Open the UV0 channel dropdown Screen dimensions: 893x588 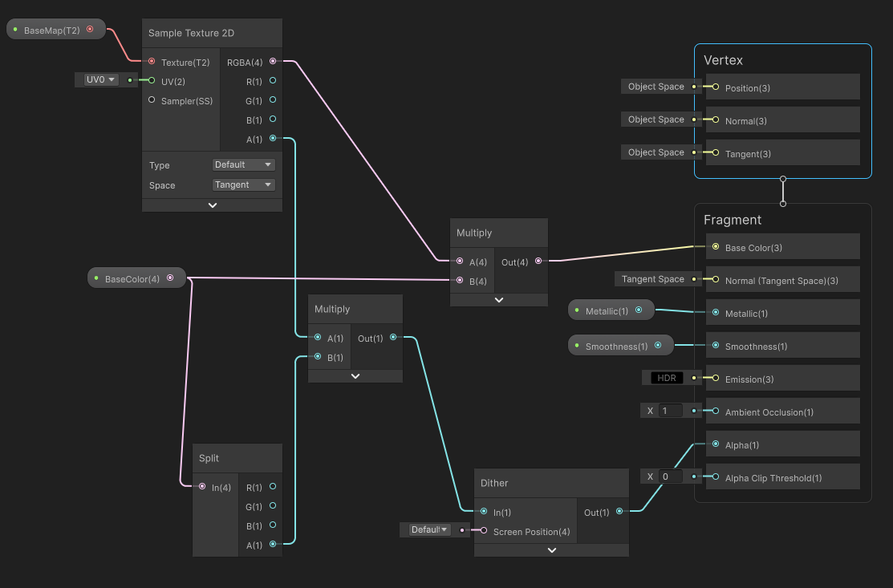(100, 79)
